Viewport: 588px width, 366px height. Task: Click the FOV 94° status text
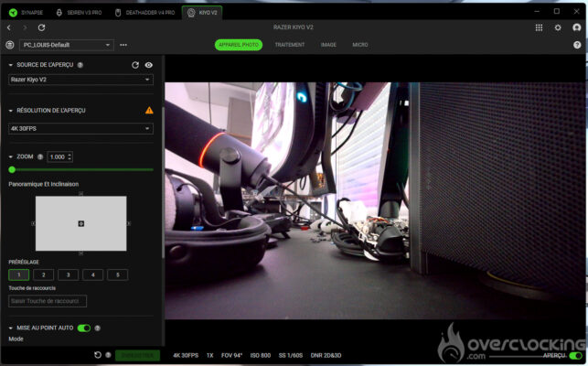[231, 356]
